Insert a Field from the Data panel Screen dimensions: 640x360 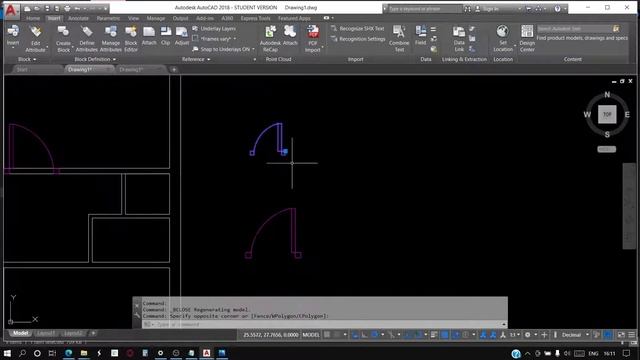coord(420,36)
